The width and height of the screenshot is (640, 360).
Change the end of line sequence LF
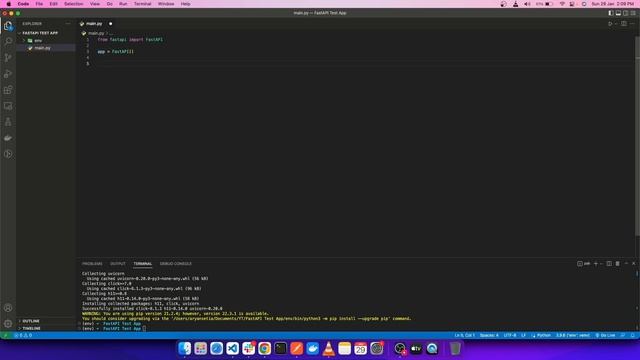pyautogui.click(x=523, y=336)
